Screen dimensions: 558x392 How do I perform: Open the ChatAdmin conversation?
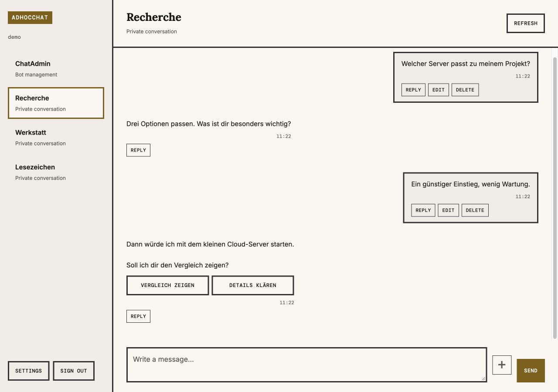(x=56, y=69)
